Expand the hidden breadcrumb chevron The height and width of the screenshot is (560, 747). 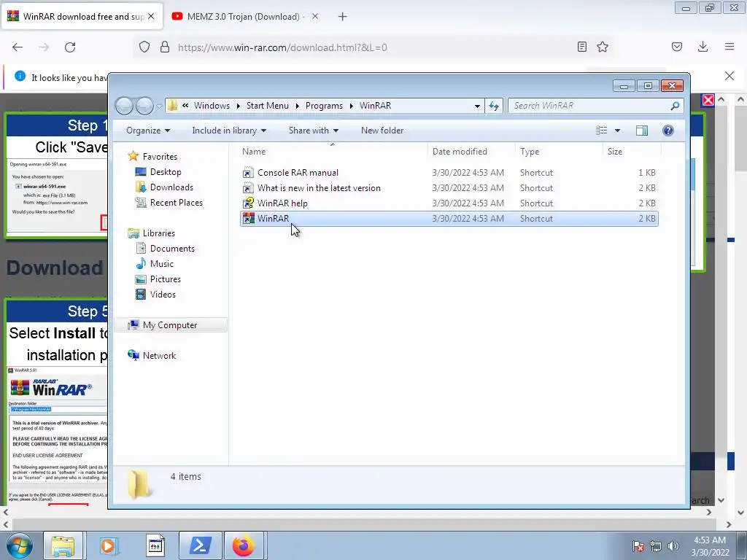(x=185, y=106)
